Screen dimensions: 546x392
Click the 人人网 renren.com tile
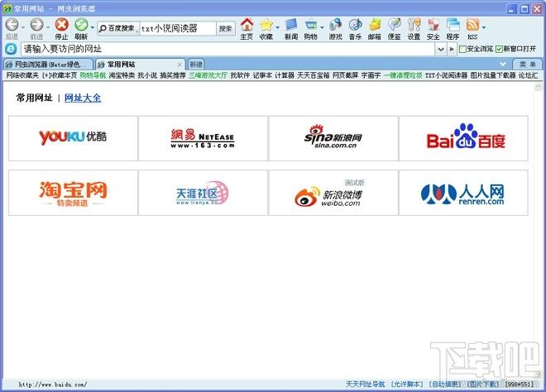click(x=463, y=193)
